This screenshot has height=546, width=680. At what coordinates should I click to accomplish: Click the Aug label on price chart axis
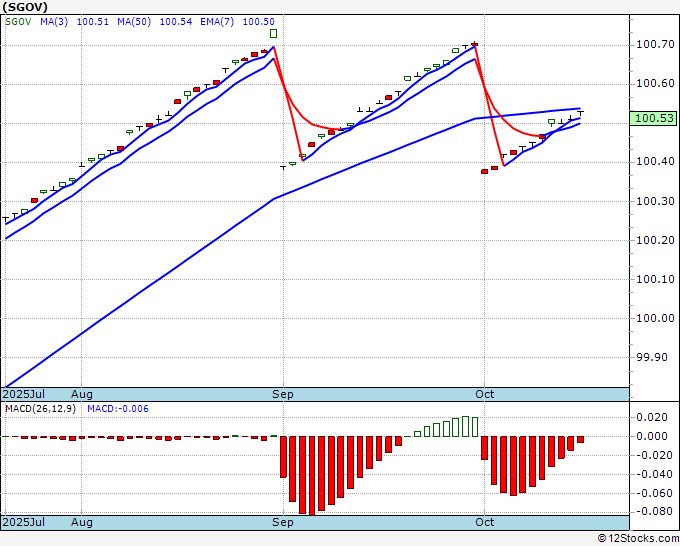pyautogui.click(x=82, y=394)
